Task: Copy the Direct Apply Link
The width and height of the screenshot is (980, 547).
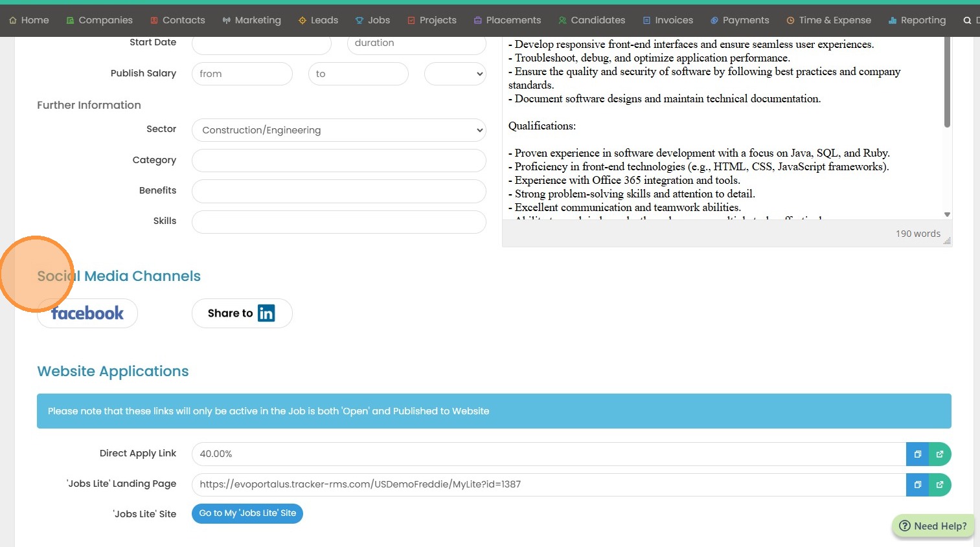Action: point(917,454)
